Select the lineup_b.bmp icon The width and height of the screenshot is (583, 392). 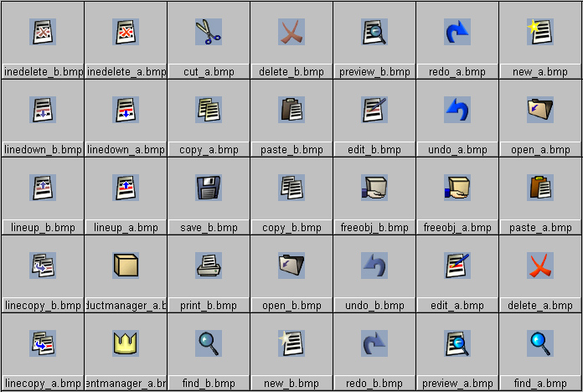[43, 188]
